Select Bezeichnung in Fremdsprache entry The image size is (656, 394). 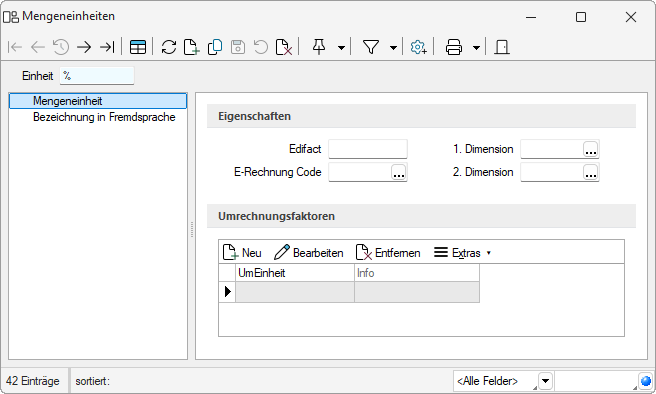(x=104, y=117)
